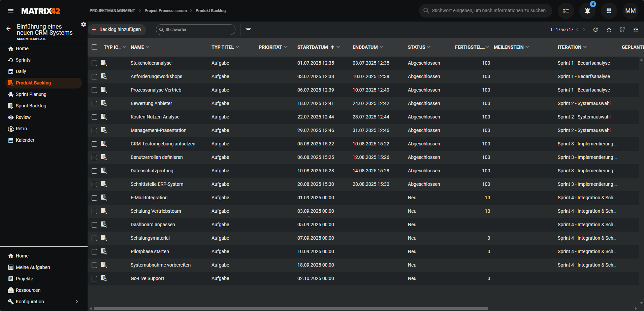Refresh the backlog list
This screenshot has height=311, width=644.
pos(595,30)
